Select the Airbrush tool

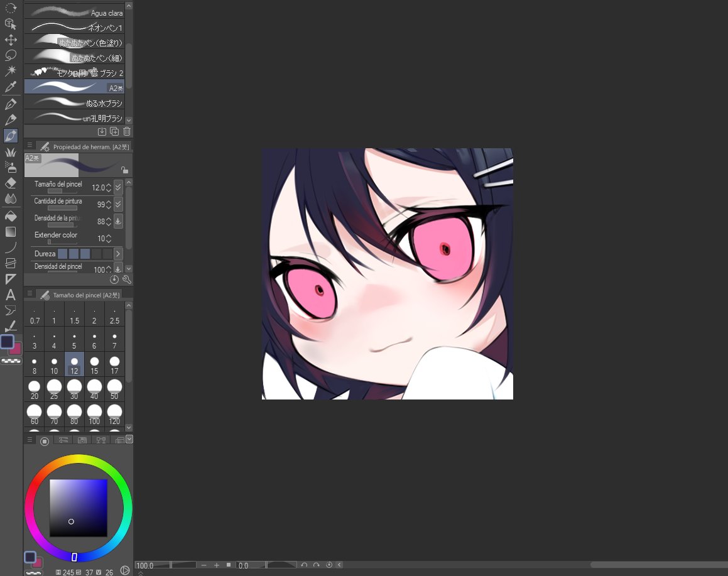tap(10, 167)
